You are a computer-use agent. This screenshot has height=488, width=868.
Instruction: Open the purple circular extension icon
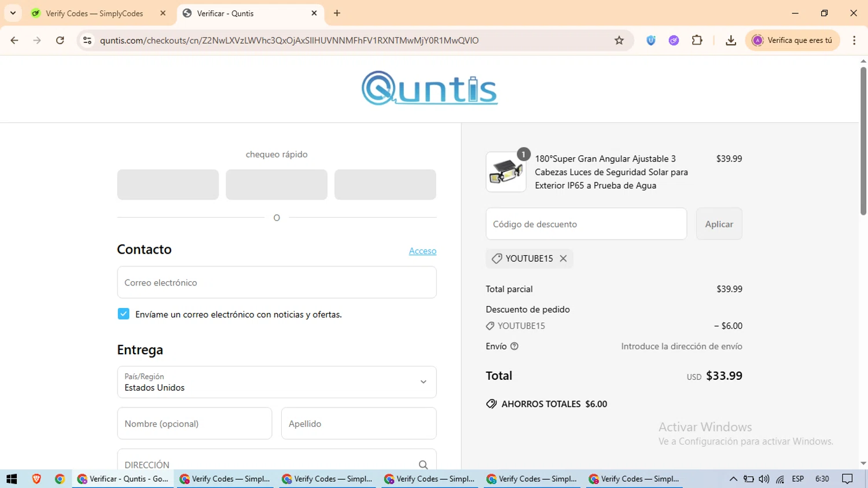[674, 41]
